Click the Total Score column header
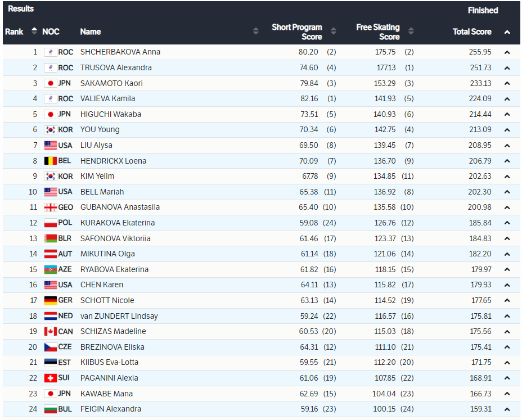This screenshot has width=522, height=420. coord(472,31)
